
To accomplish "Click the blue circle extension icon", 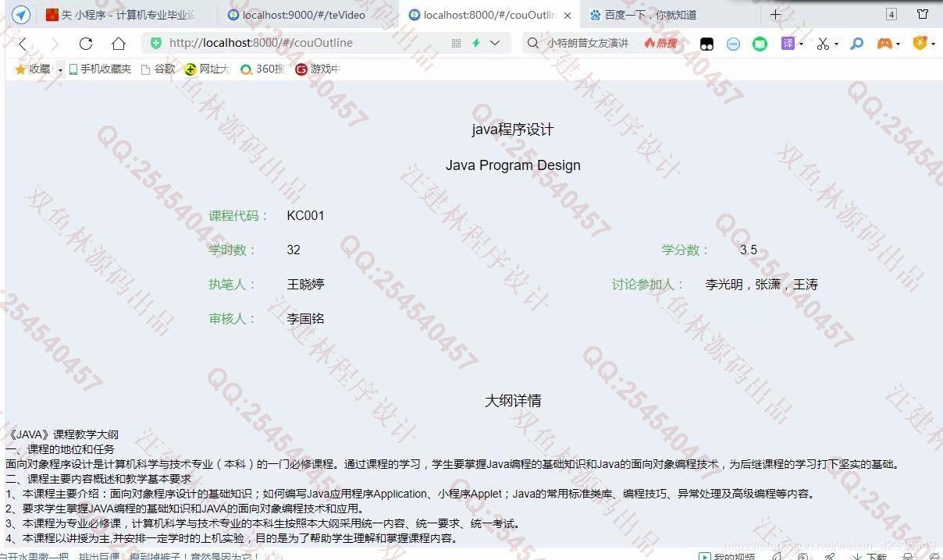I will point(733,44).
